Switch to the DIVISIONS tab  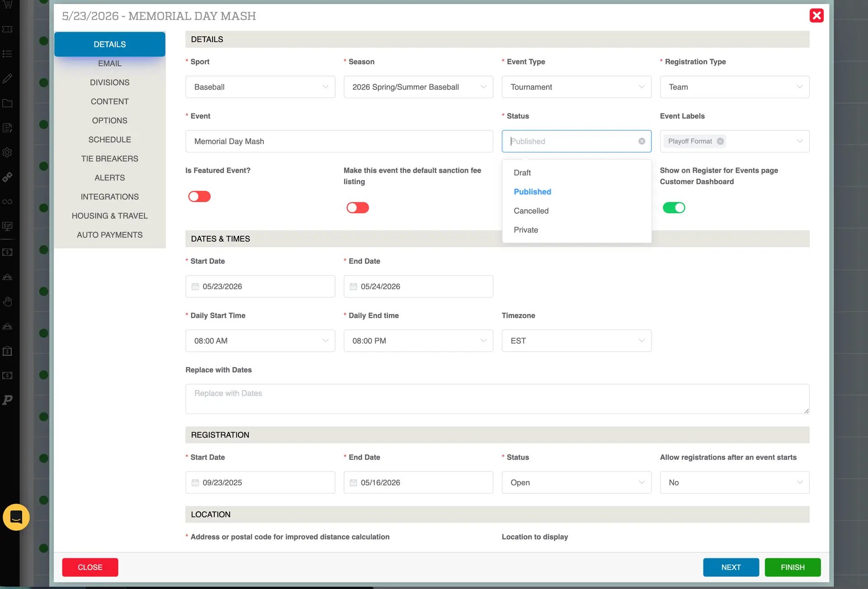pos(110,82)
